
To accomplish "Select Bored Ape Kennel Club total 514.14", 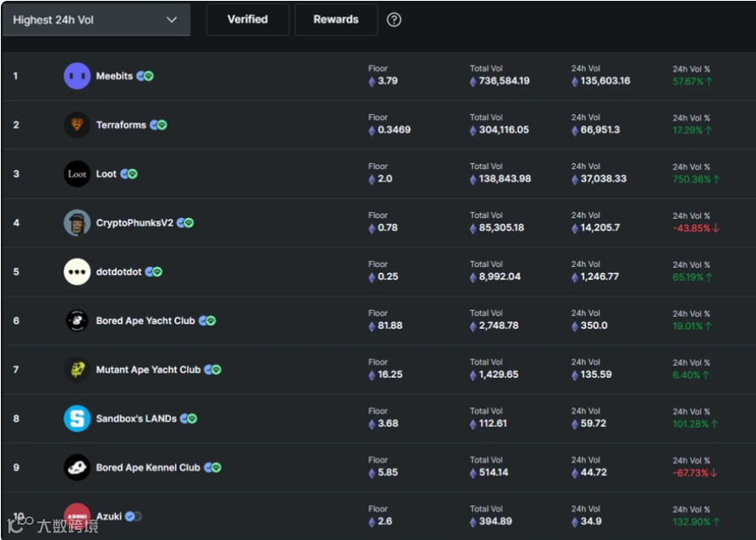I will pos(494,472).
